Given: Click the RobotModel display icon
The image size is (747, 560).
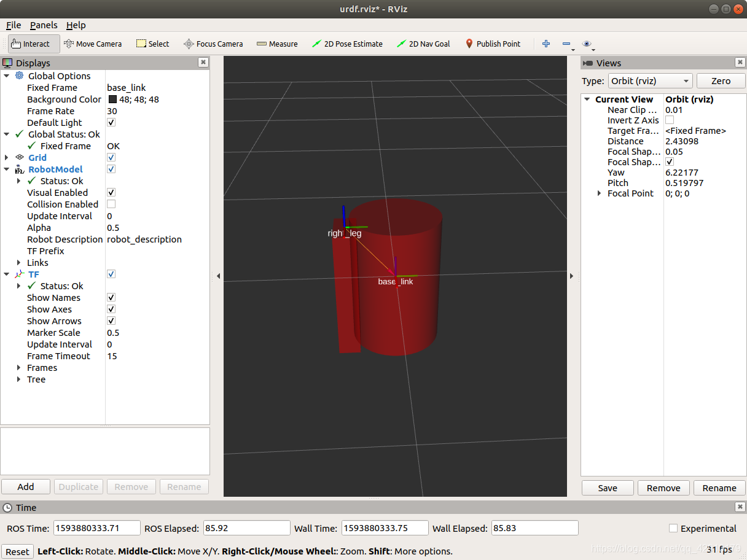Looking at the screenshot, I should click(x=19, y=169).
